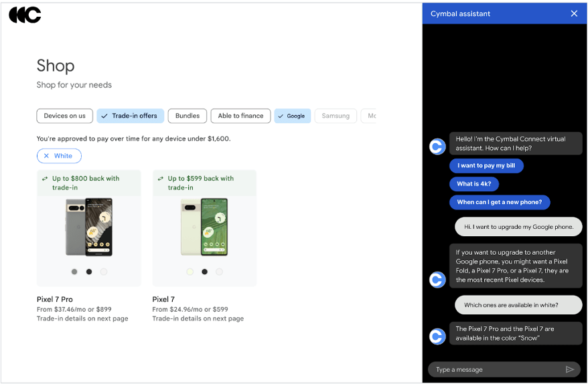Tap the 'What is 4k?' suggestion
Viewport: 588px width, 384px height.
pos(474,184)
